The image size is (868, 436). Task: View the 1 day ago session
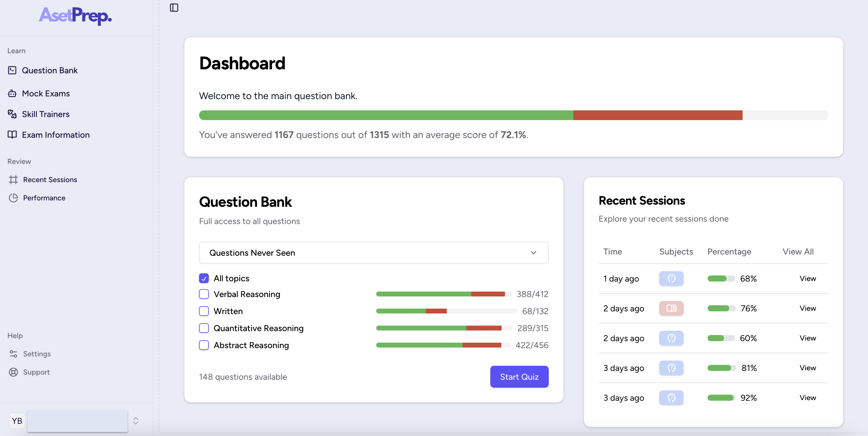tap(808, 279)
